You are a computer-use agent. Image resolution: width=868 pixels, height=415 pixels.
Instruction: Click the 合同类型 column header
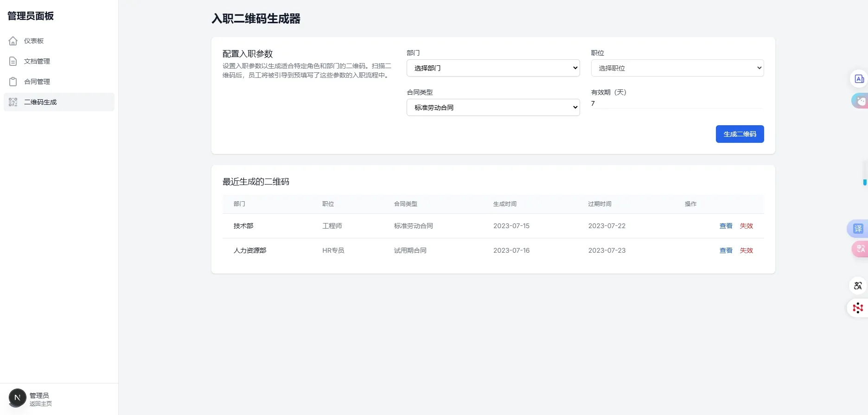[406, 204]
